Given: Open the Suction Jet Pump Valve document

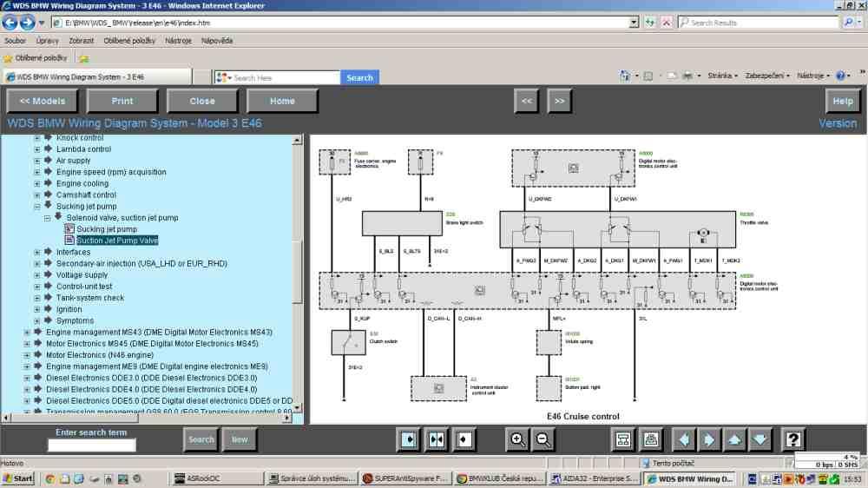Looking at the screenshot, I should pyautogui.click(x=117, y=241).
